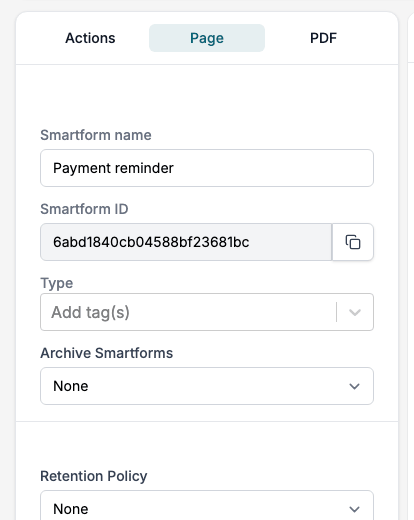
Task: Click the Smartform name input field
Action: (207, 168)
